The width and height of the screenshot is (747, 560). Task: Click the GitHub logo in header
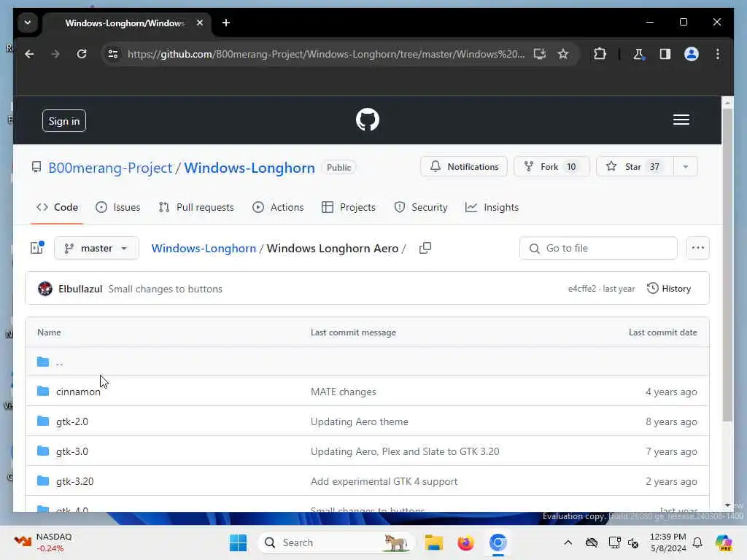point(368,120)
